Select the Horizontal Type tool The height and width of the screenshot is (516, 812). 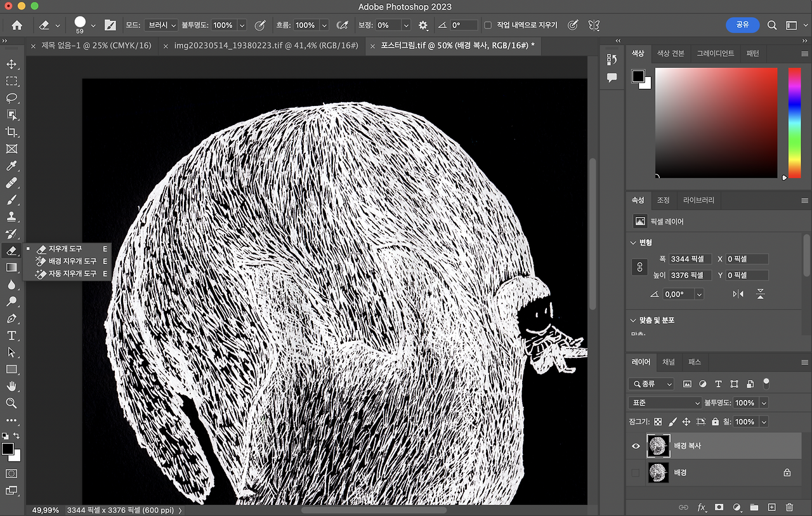[11, 335]
